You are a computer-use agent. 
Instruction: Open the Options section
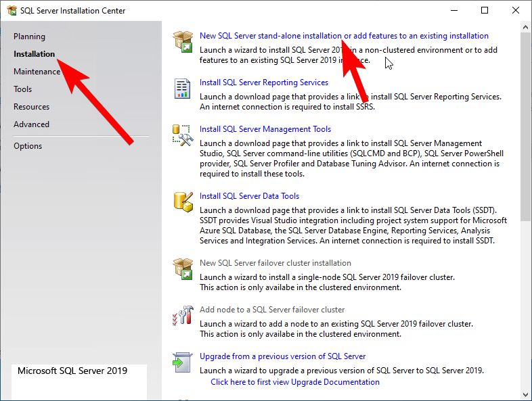coord(28,146)
